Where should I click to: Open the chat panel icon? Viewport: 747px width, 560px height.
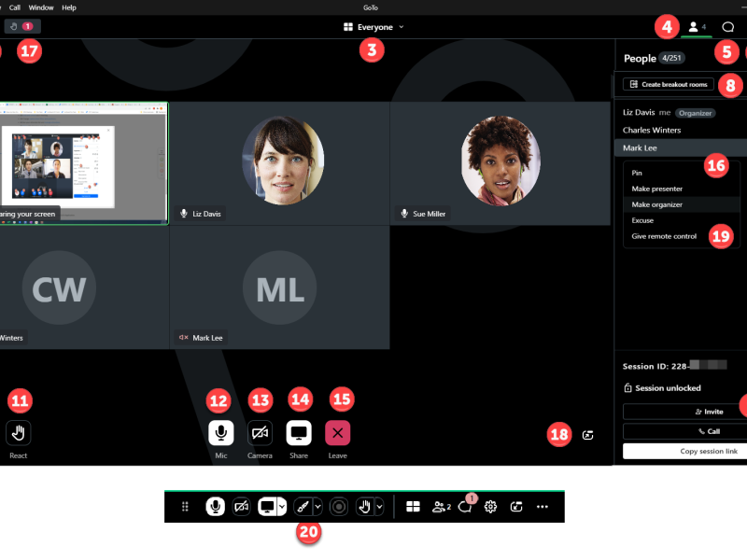pyautogui.click(x=727, y=27)
